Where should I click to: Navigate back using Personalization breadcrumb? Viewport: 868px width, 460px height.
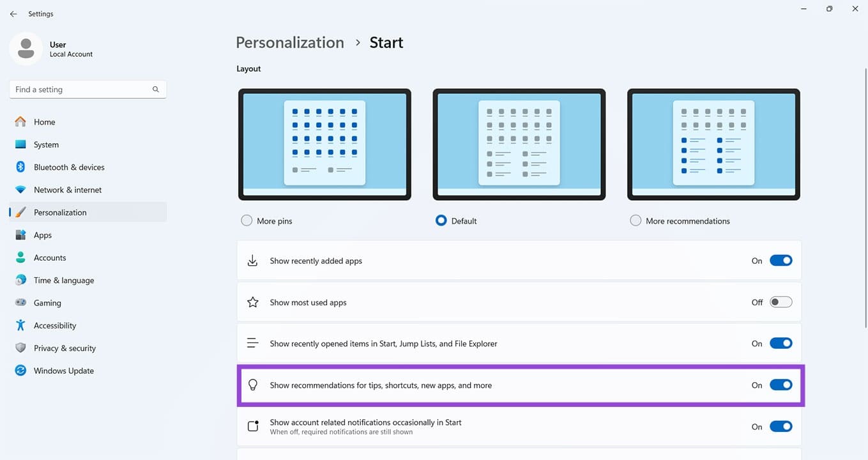click(289, 42)
